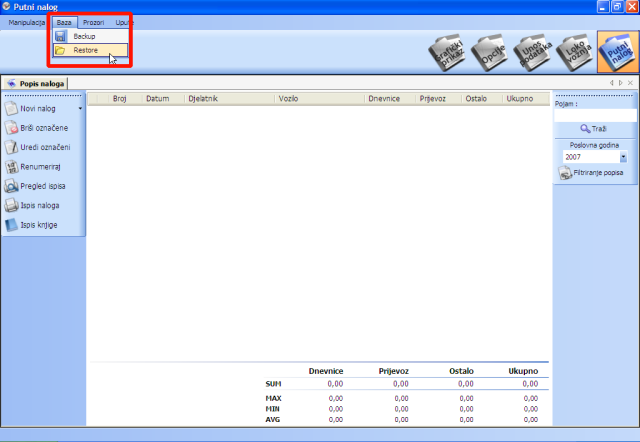Open the Opcije folder icon
Viewport: 640px width, 442px height.
[490, 53]
